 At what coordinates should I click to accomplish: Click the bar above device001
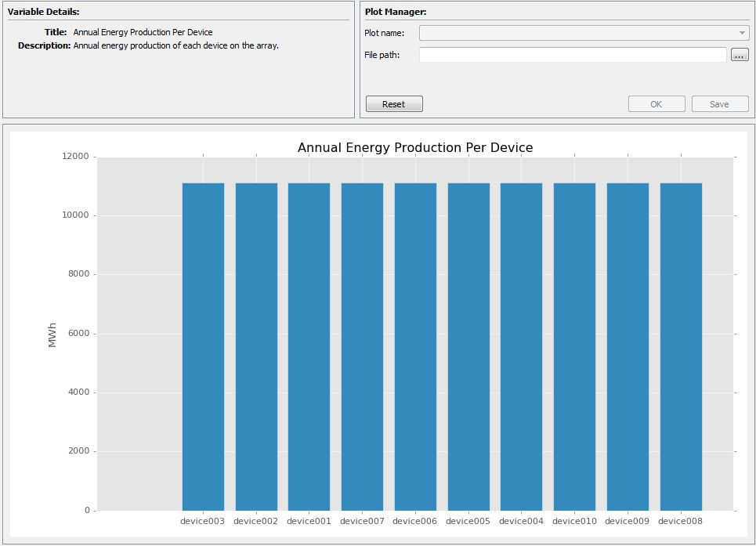tap(309, 346)
